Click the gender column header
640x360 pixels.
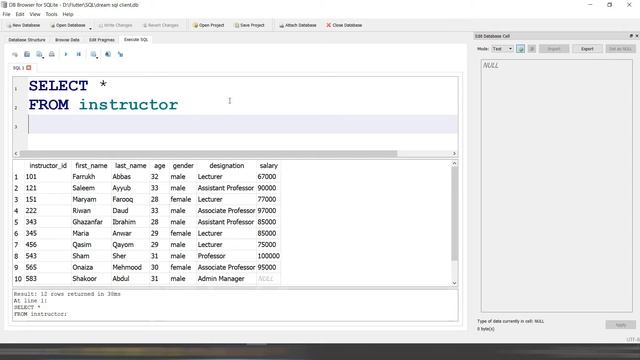click(x=183, y=166)
